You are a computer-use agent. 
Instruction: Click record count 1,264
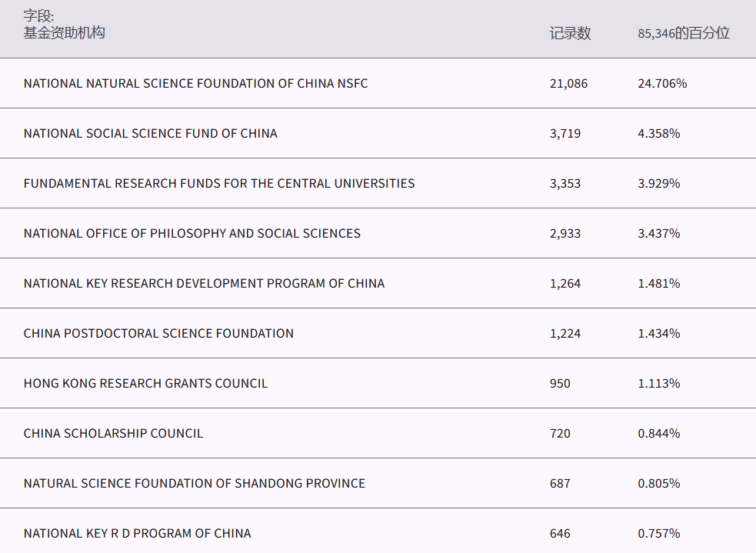click(x=565, y=283)
